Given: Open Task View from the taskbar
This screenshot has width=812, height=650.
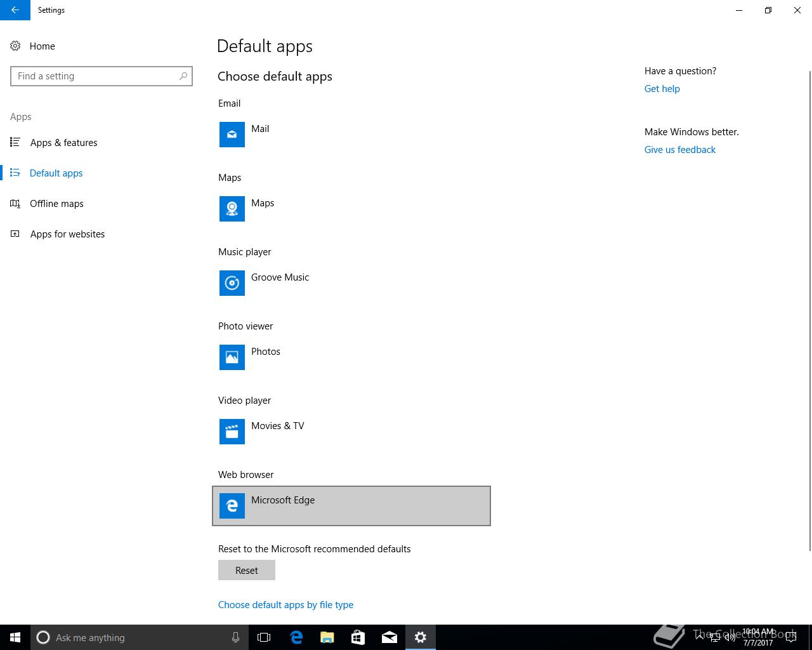Looking at the screenshot, I should pyautogui.click(x=264, y=637).
